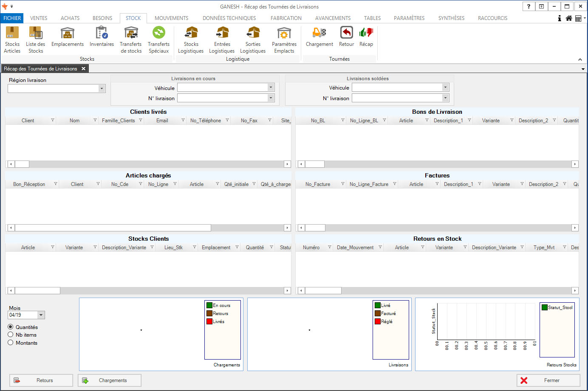Screen dimensions: 588x391
Task: Open Transferts Spéciaux green icon
Action: [x=158, y=33]
